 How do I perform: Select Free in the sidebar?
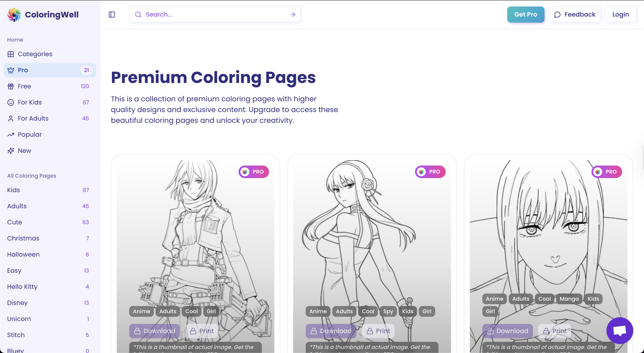[x=50, y=86]
